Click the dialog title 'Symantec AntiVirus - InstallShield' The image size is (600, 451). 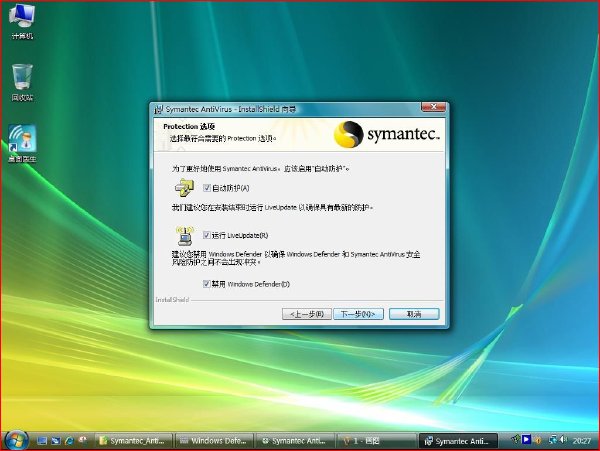tap(231, 109)
